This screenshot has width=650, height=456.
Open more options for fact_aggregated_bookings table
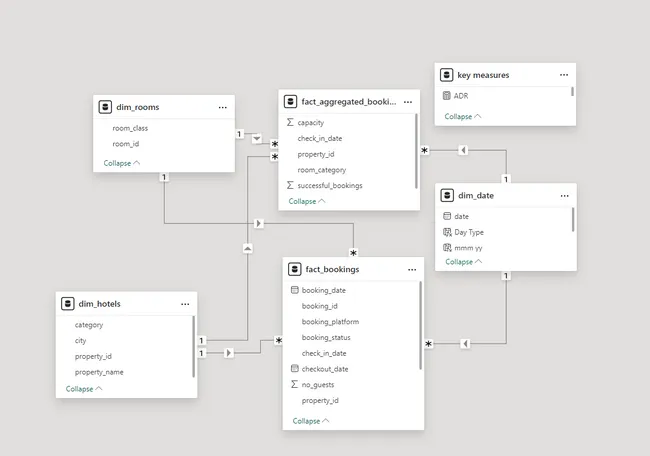click(408, 102)
